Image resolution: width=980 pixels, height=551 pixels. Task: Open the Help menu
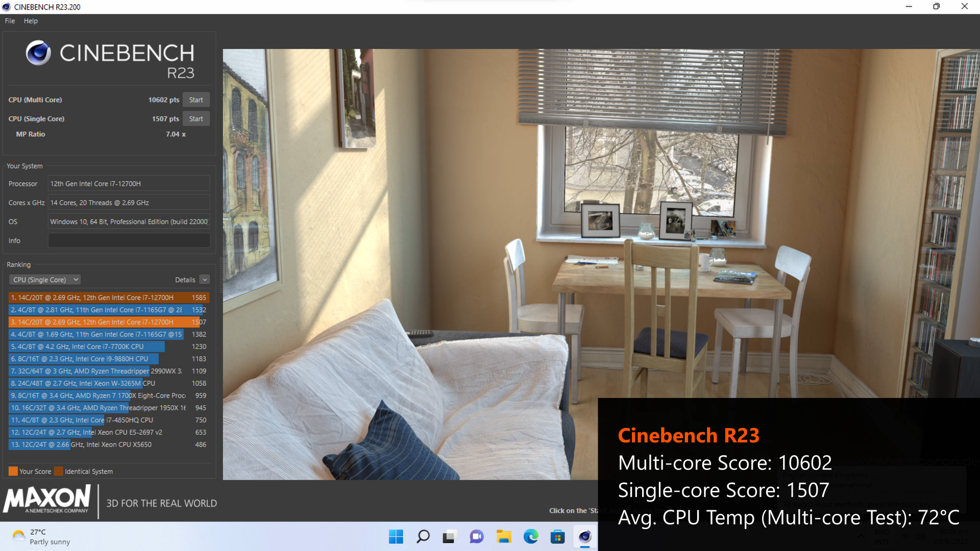[31, 21]
